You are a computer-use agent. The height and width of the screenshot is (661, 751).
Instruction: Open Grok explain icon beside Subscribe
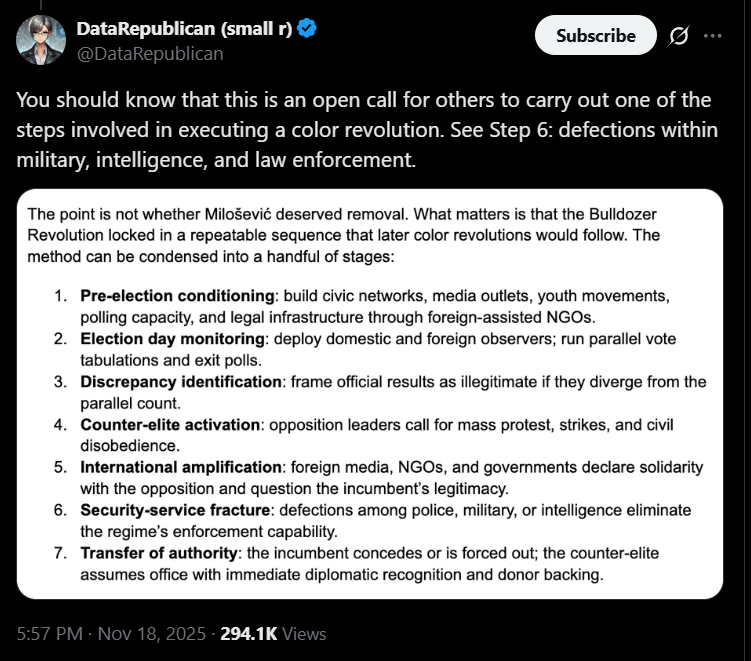[678, 36]
